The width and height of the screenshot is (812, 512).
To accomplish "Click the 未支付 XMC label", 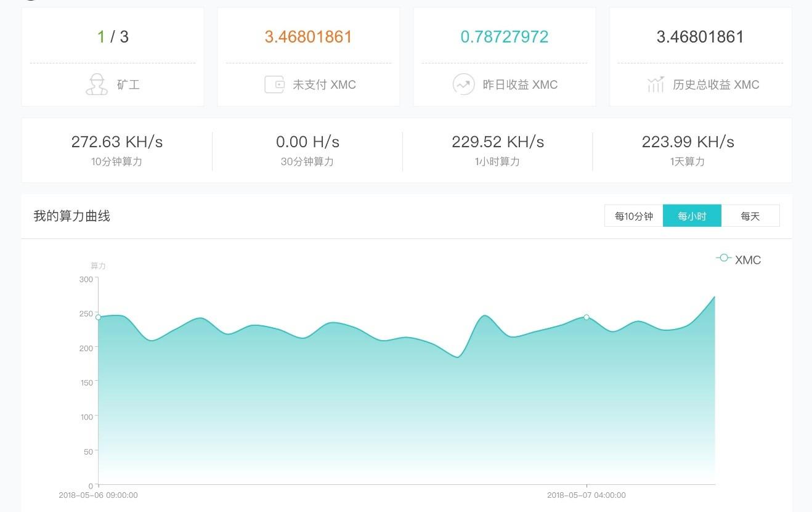I will coord(324,84).
